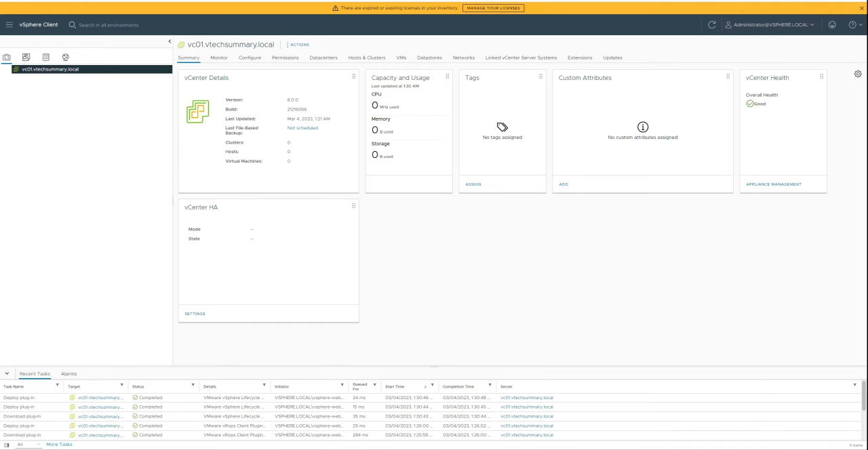Screen dimensions: 868x450
Task: Open the Administrator@VSPHERE.LOCAL user dropdown
Action: pyautogui.click(x=770, y=25)
